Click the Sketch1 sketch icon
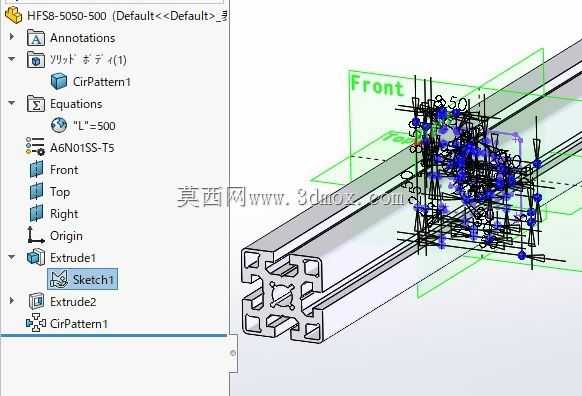Screen dimensions: 582x396 pyautogui.click(x=59, y=279)
